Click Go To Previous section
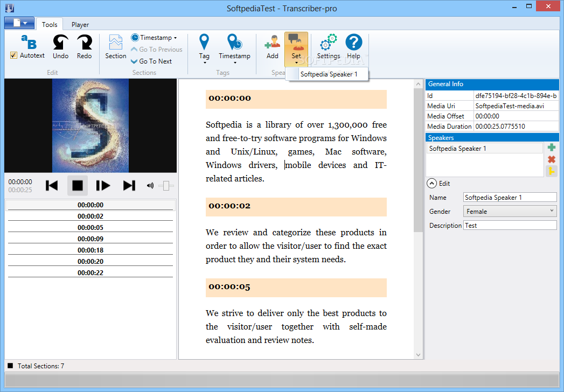 coord(157,50)
